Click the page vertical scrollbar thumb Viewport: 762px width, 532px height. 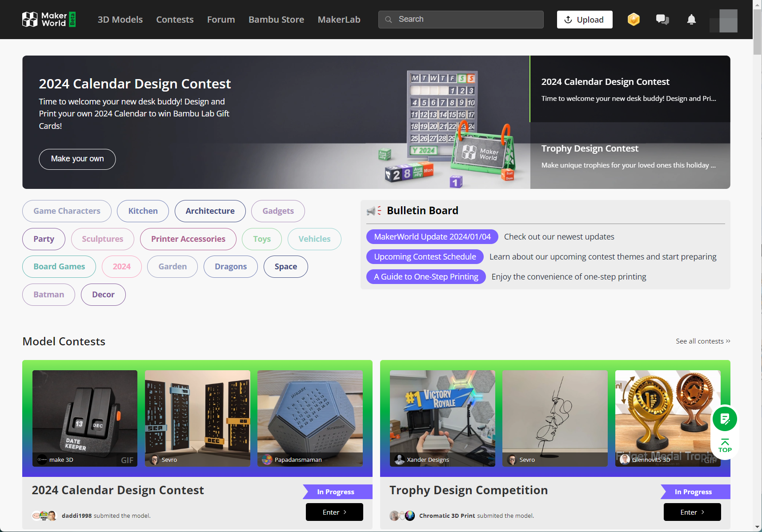[757, 31]
